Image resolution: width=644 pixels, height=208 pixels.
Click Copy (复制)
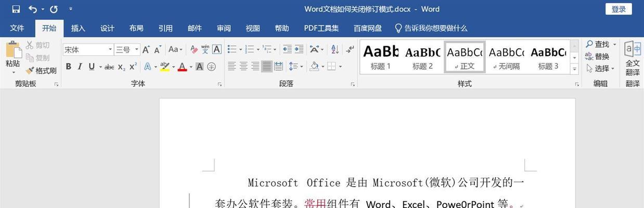click(37, 58)
